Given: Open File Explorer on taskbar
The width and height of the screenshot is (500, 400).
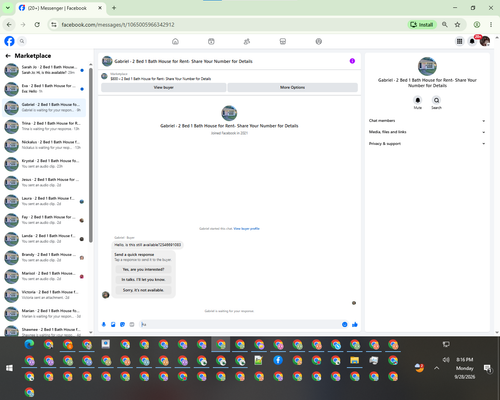Looking at the screenshot, I should 355,360.
